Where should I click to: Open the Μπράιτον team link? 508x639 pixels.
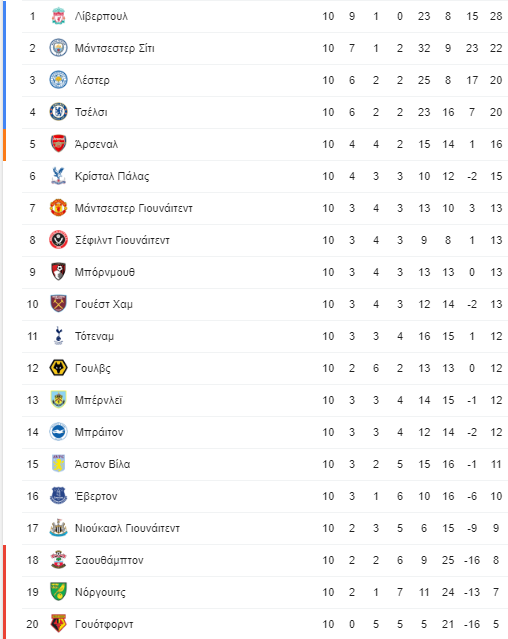[x=99, y=432]
